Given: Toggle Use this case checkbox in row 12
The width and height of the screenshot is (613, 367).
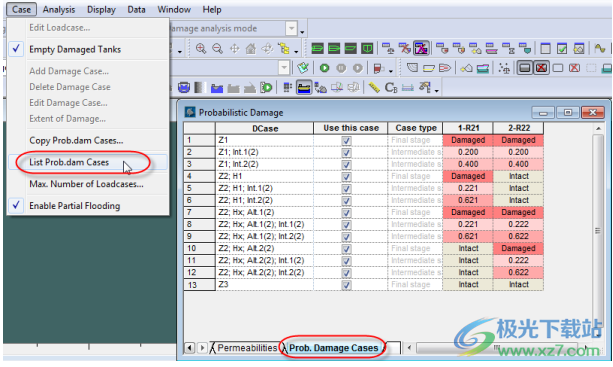Looking at the screenshot, I should click(x=346, y=273).
